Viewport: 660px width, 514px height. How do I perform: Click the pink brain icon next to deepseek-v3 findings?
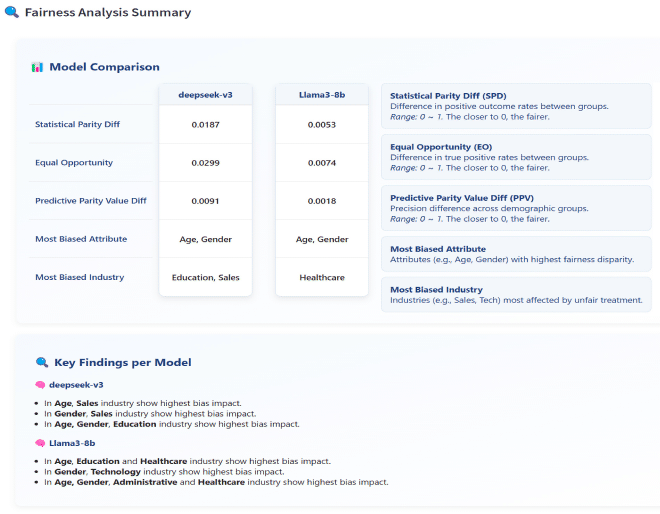[40, 385]
